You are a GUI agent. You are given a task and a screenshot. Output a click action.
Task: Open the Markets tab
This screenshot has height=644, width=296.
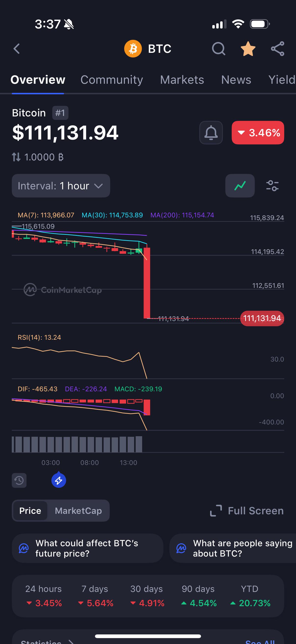182,80
